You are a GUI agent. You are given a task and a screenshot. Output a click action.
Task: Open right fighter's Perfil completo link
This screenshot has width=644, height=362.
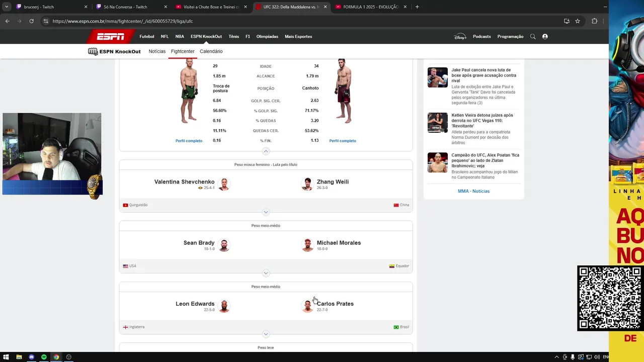tap(343, 141)
